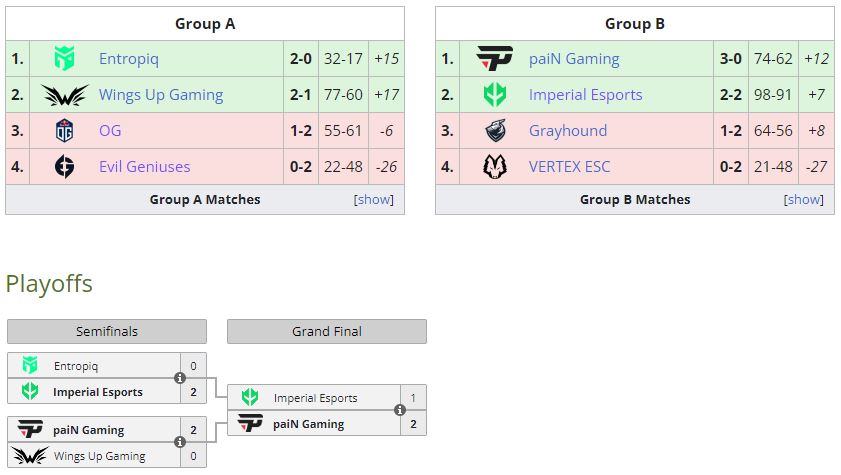Select paiN Gaming in the Grand Final bracket
Viewport: 841px width, 475px height.
pos(308,424)
